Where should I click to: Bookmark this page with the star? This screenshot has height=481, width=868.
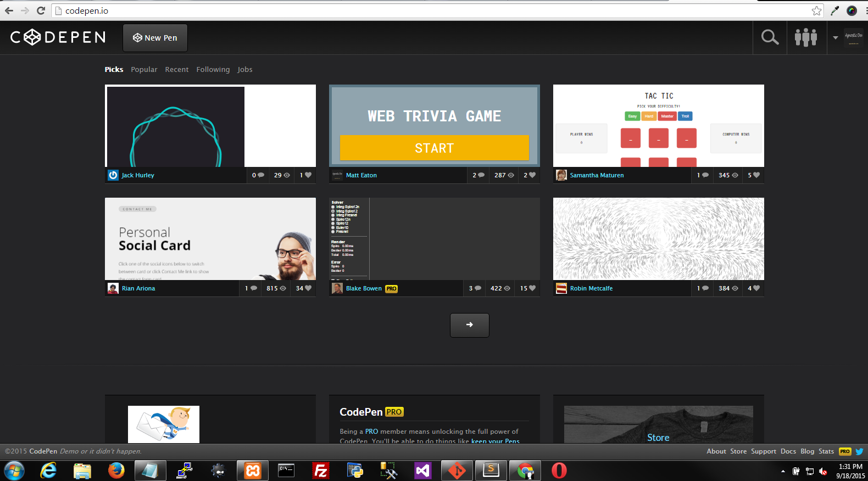coord(817,10)
